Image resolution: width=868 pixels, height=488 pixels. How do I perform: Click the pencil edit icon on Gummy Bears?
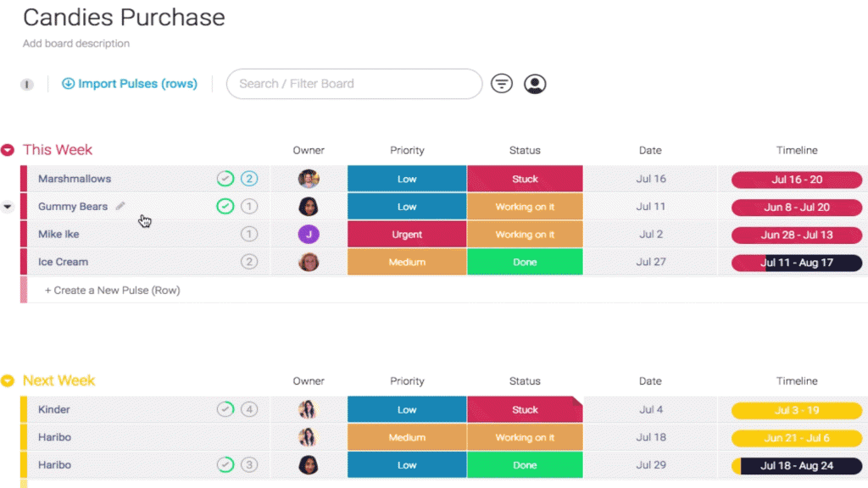tap(120, 207)
